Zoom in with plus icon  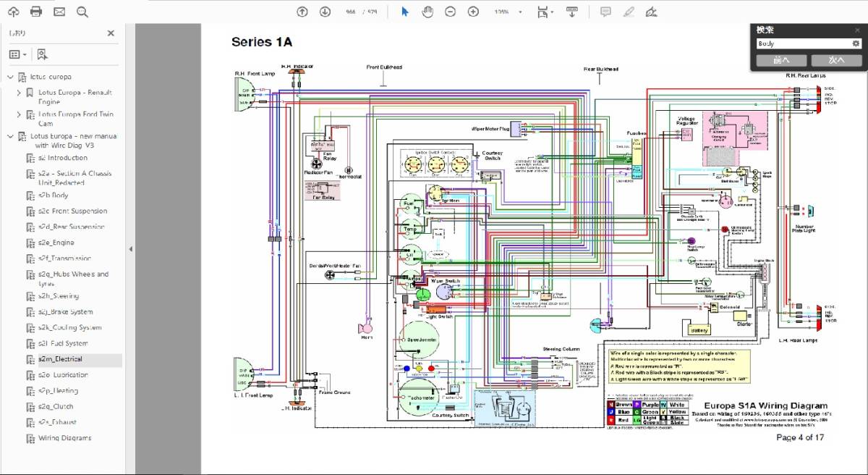tap(473, 12)
